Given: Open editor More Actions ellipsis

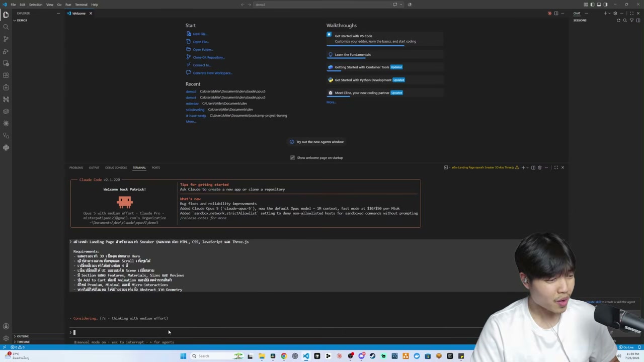Looking at the screenshot, I should coord(562,13).
